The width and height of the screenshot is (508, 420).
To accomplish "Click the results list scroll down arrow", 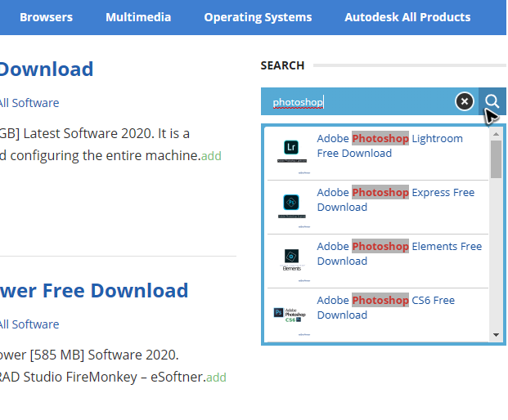I will [496, 335].
